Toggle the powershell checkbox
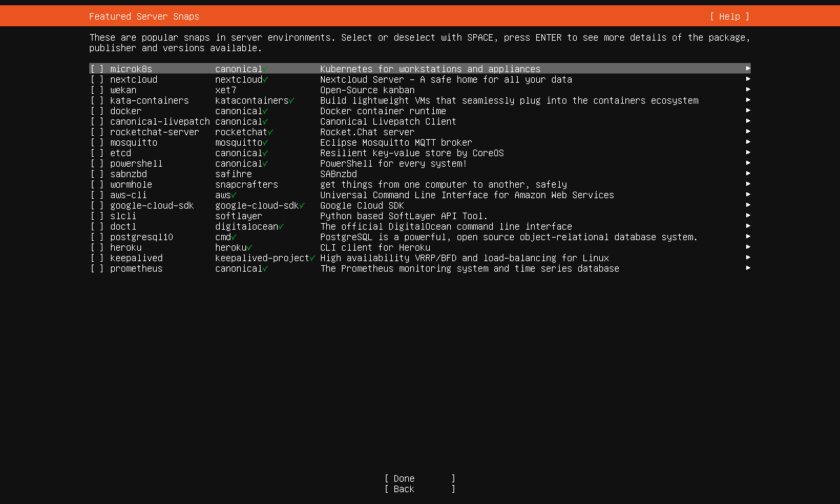840x504 pixels. (97, 163)
